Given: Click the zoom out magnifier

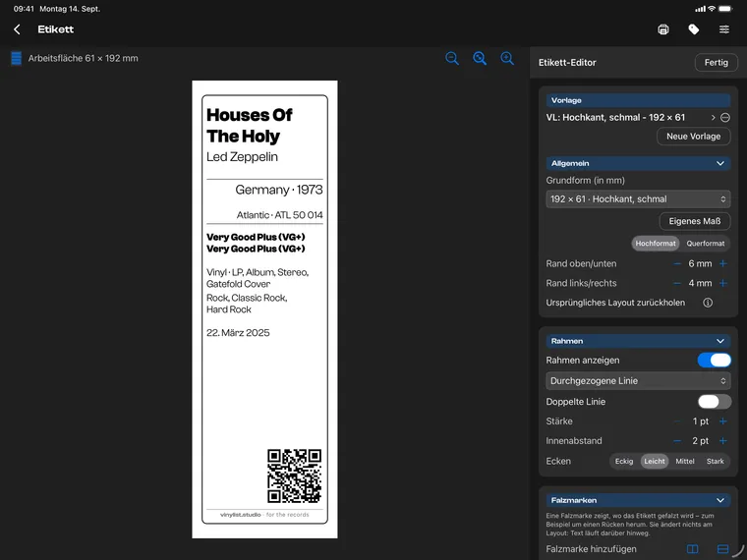Looking at the screenshot, I should coord(451,59).
